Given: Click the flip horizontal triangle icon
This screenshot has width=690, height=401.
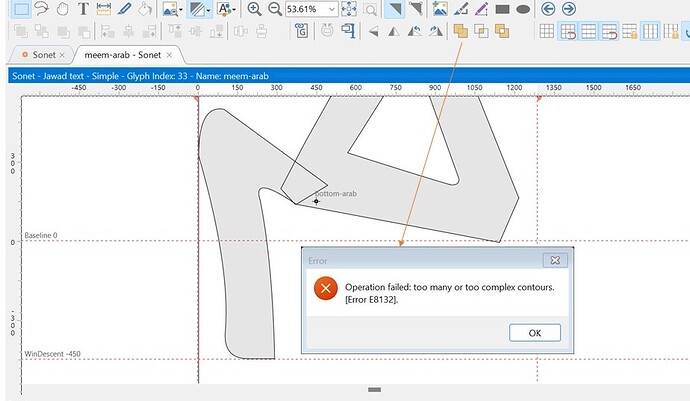Looking at the screenshot, I should pos(374,32).
